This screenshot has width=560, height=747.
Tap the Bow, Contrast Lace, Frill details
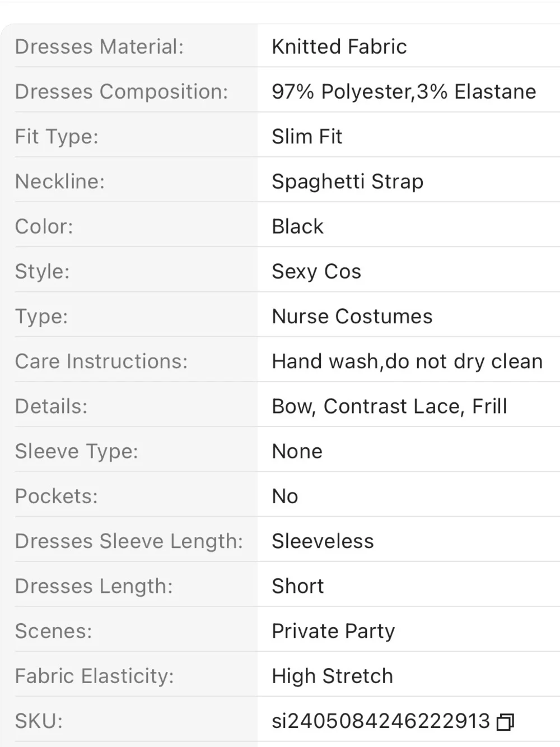390,406
